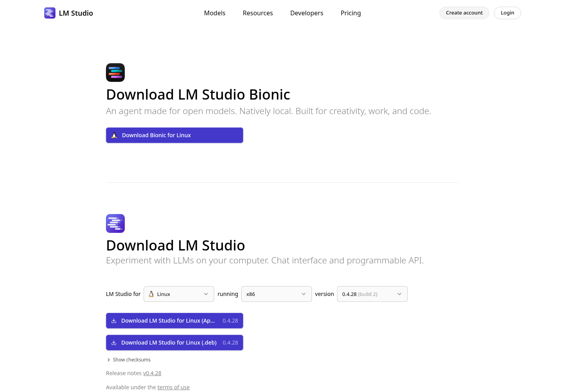Go to the Pricing page
This screenshot has width=565, height=392.
(x=351, y=13)
